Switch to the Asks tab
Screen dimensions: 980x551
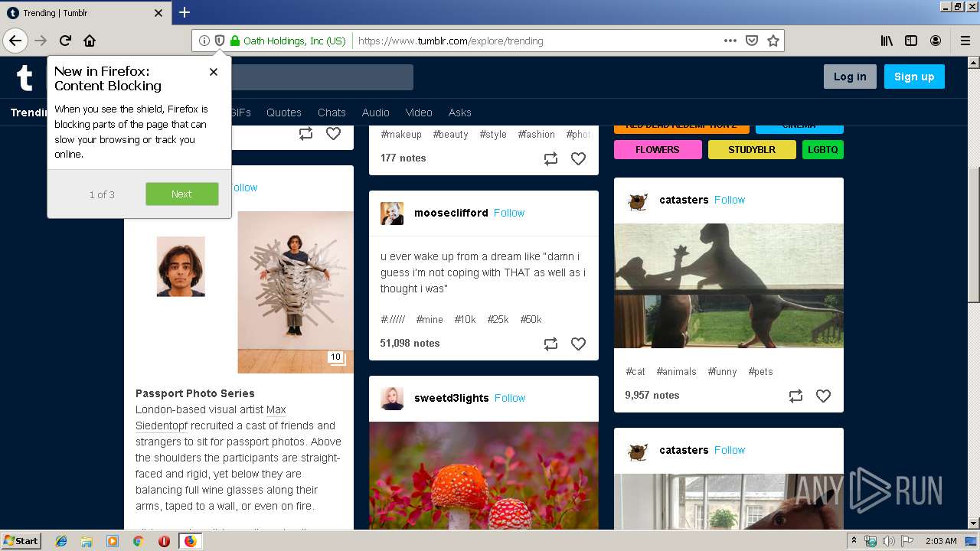pyautogui.click(x=459, y=112)
